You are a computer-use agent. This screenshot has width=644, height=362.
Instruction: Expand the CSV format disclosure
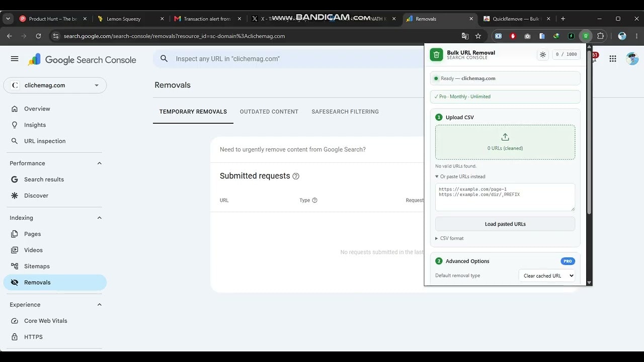[x=449, y=238]
